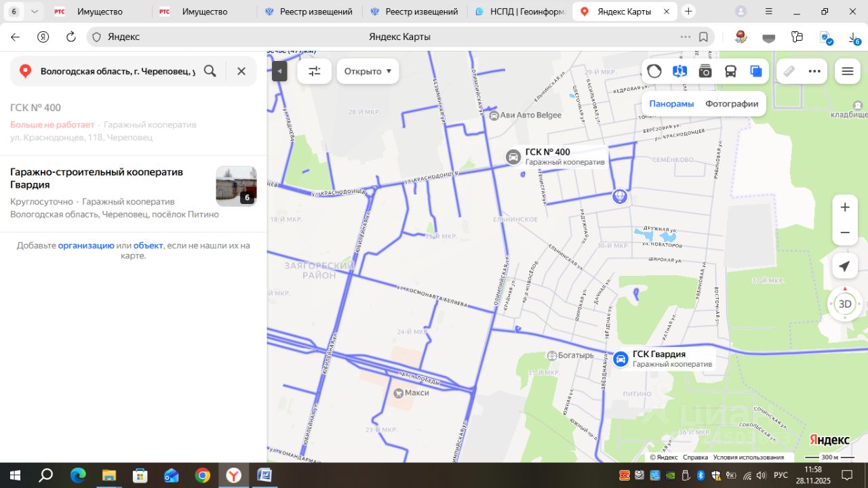Open browser downloads with badge 6
This screenshot has width=868, height=488.
tap(853, 37)
